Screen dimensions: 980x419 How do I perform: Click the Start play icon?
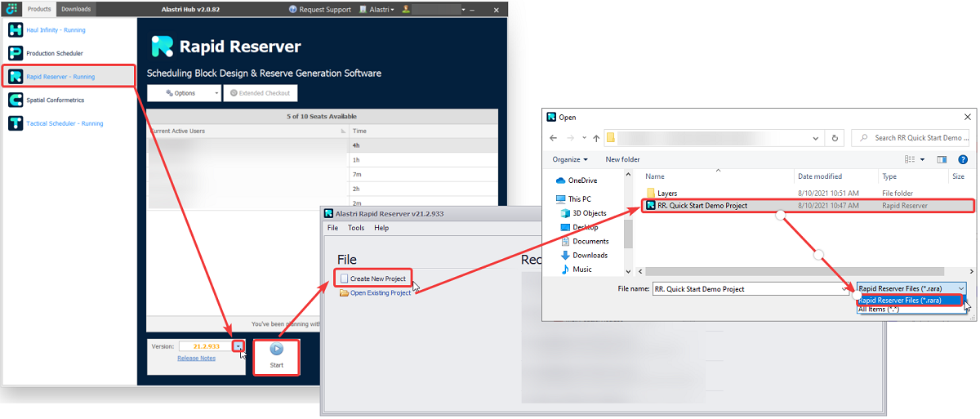[276, 349]
